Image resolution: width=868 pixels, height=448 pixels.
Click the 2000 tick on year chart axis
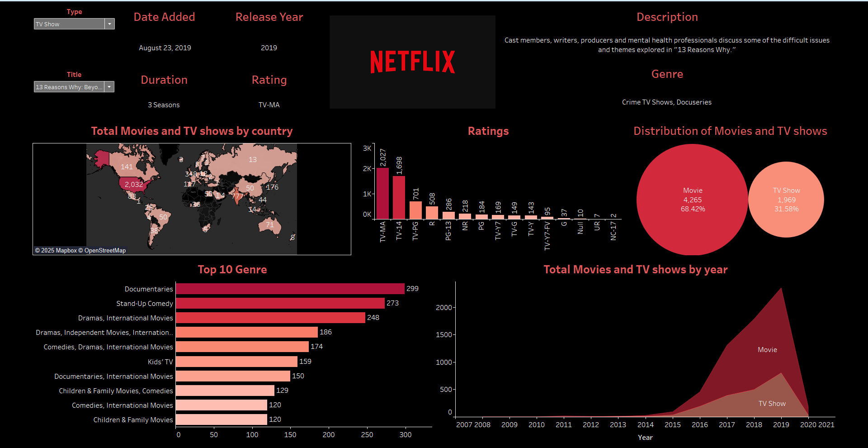443,308
